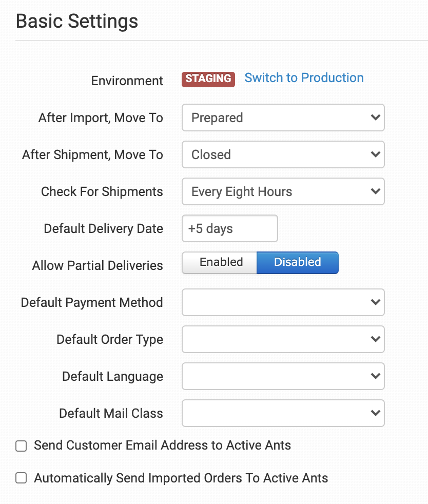Expand the Default Mail Class dropdown
The height and width of the screenshot is (504, 428).
283,414
